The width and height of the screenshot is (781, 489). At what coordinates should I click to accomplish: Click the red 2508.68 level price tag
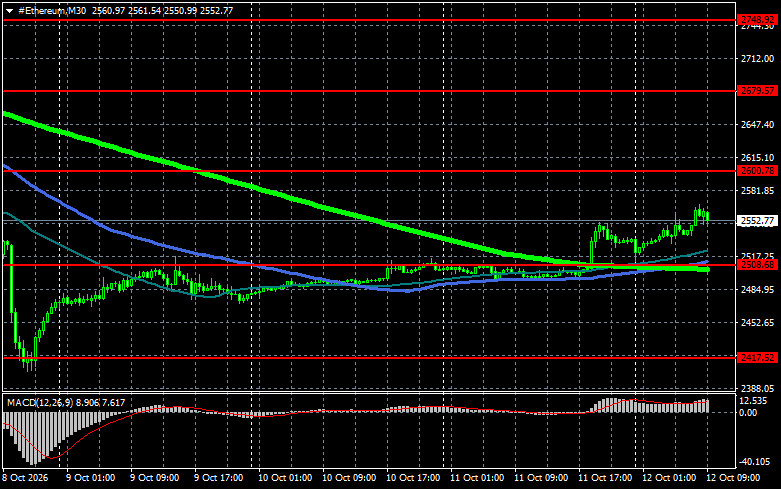758,265
